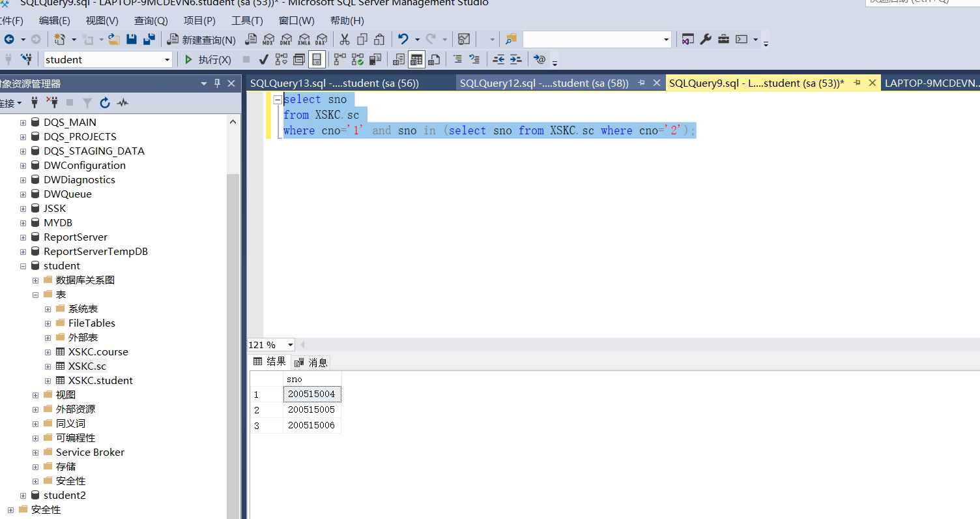The width and height of the screenshot is (980, 519).
Task: Click the Cut scissors icon
Action: click(x=345, y=39)
